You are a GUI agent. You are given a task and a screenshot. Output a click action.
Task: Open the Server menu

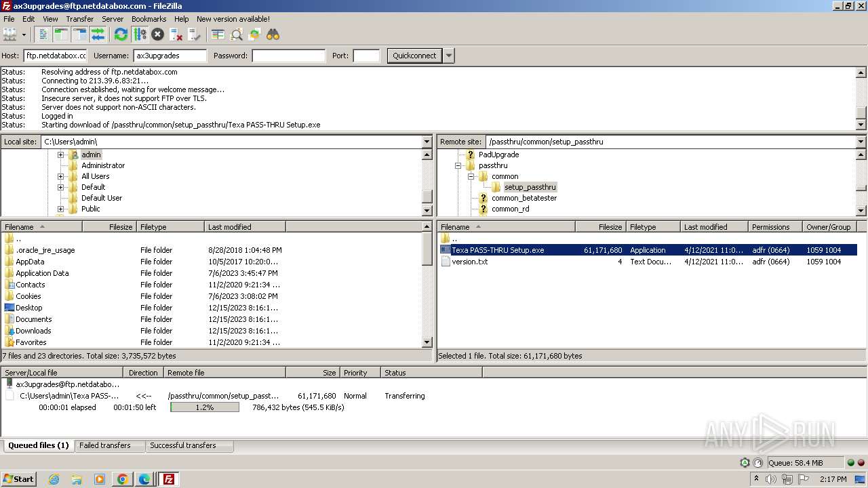click(x=113, y=19)
